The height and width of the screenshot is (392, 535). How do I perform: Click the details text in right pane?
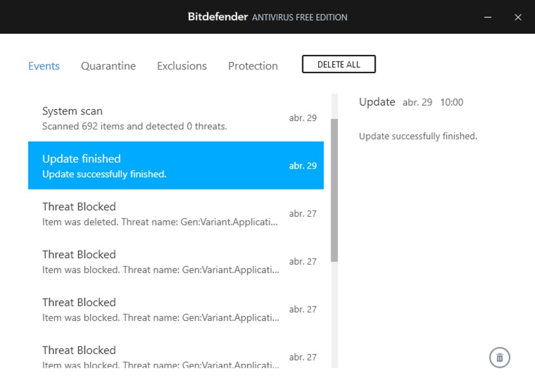click(x=418, y=137)
